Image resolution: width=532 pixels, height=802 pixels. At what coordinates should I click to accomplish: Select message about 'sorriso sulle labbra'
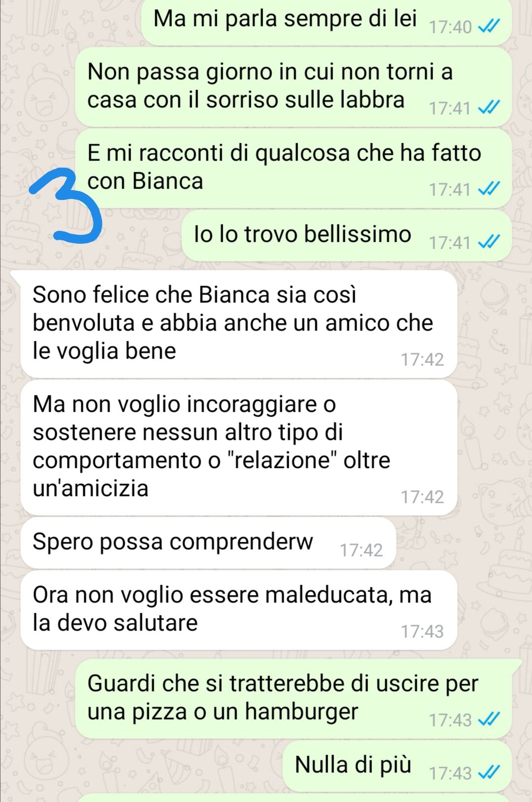pos(294,87)
